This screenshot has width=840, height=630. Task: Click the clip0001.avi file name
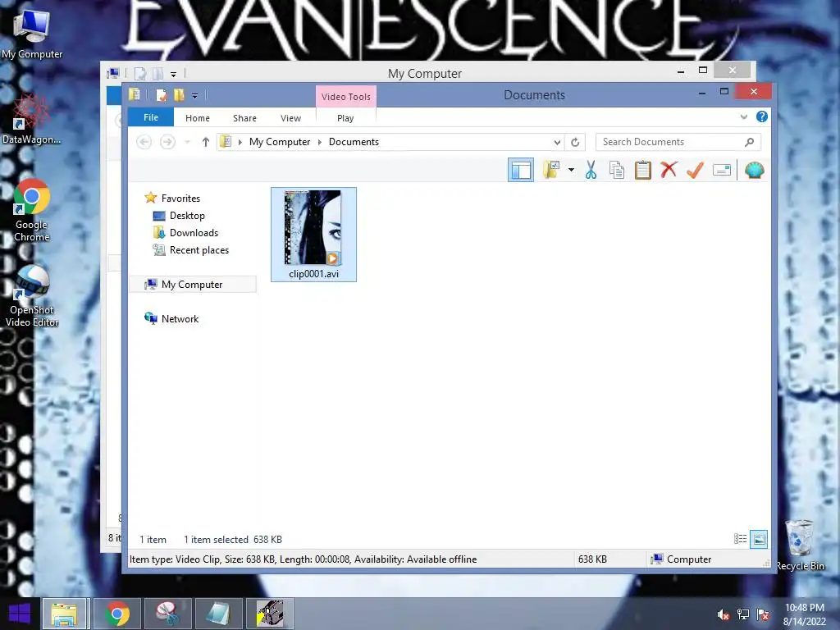point(313,274)
